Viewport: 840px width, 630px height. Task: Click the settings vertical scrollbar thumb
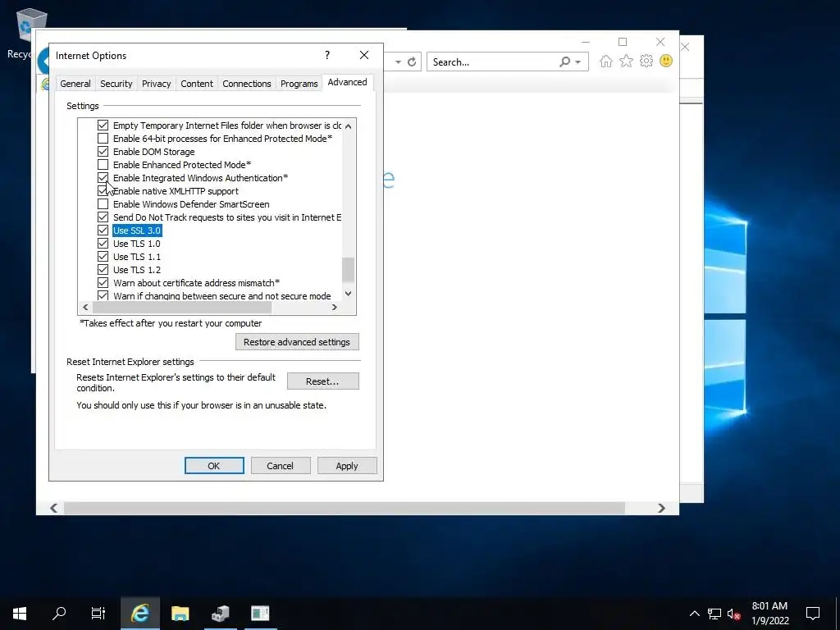348,269
